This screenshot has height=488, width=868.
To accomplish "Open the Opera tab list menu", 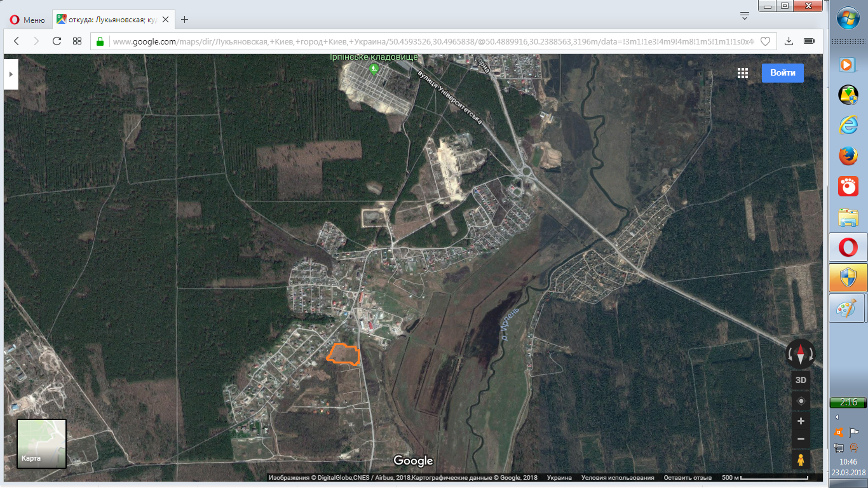I will [745, 15].
